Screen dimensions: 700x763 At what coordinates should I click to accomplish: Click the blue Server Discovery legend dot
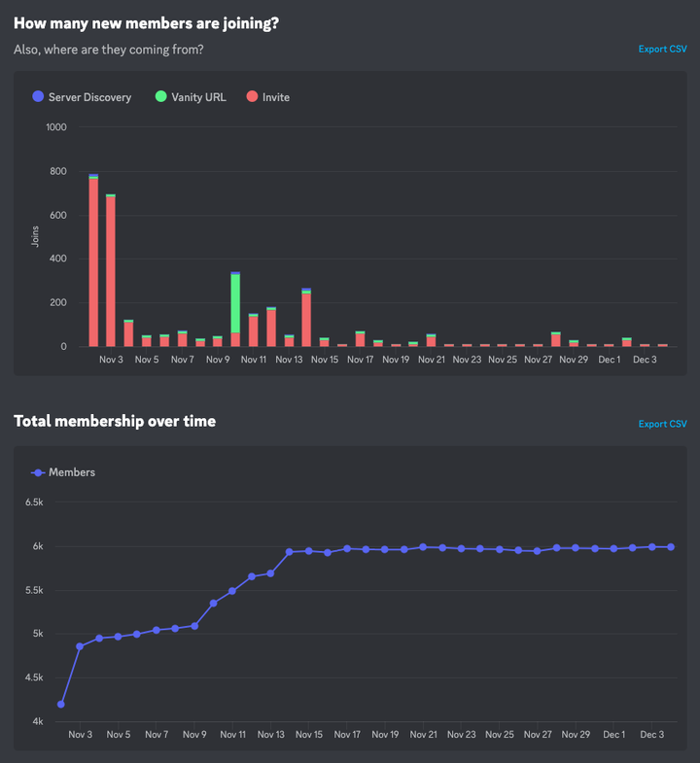tap(38, 96)
